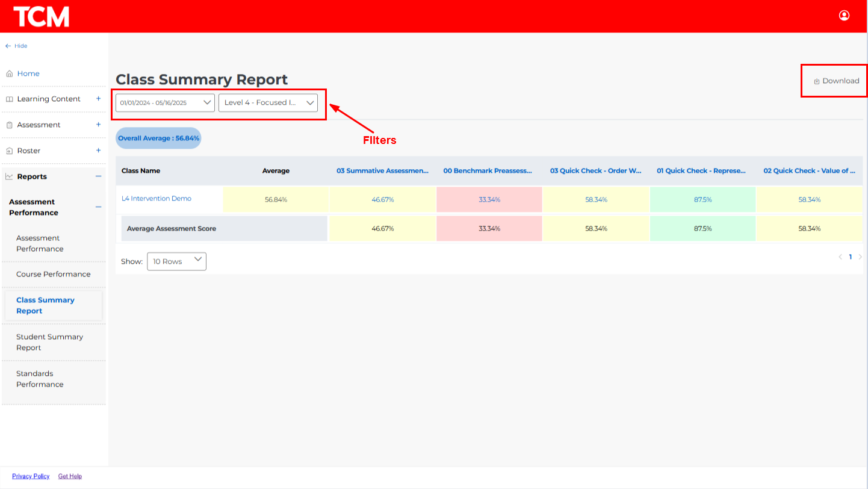868x489 pixels.
Task: Download the class summary report
Action: (x=836, y=81)
